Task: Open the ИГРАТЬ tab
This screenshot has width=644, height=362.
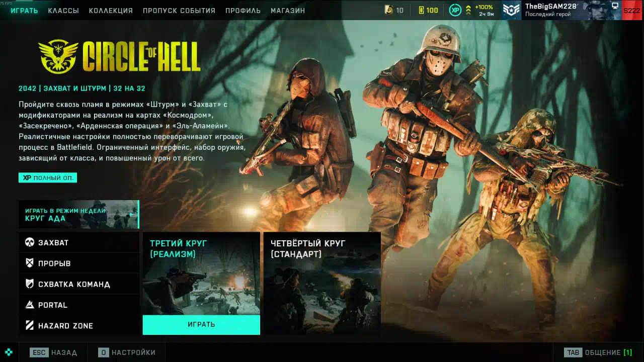Action: (x=24, y=11)
